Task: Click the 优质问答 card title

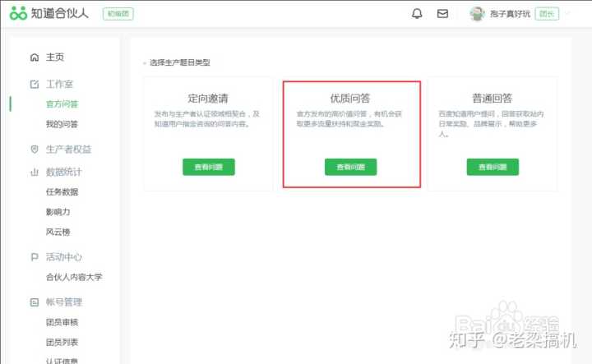Action: (350, 99)
